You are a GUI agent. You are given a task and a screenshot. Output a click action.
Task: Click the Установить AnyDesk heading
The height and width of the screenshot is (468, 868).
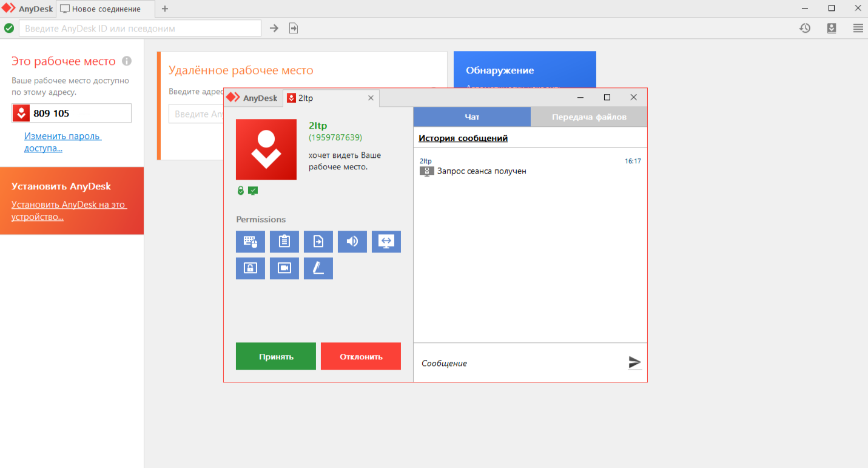coord(61,186)
